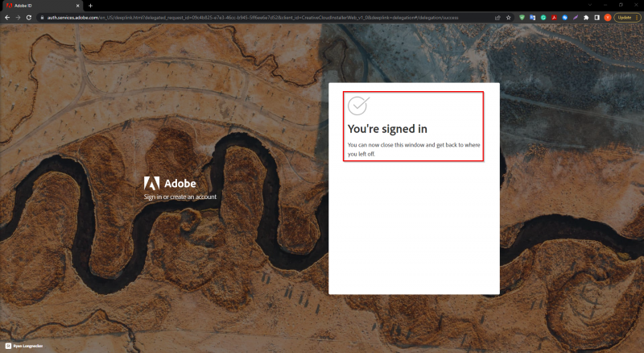Reload the Adobe sign-in page
The width and height of the screenshot is (644, 353).
[29, 18]
